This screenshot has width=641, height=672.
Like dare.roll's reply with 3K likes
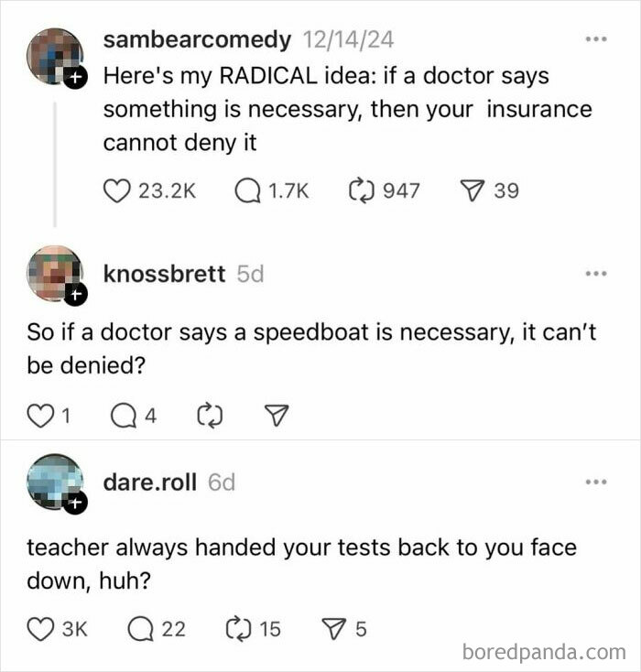point(39,629)
